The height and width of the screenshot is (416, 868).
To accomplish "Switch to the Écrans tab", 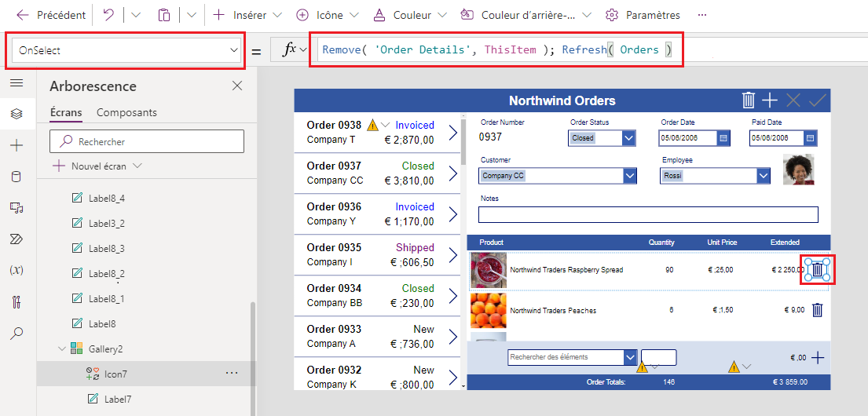I will pos(66,112).
